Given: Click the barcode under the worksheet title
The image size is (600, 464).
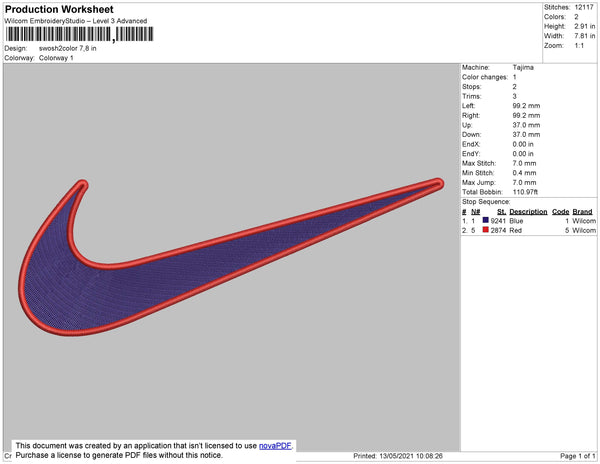Looking at the screenshot, I should point(79,34).
